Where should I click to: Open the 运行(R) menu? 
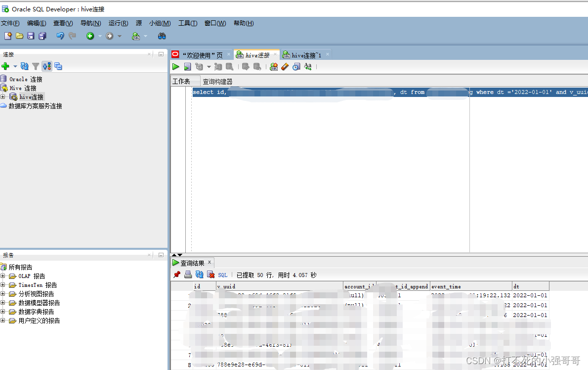tap(118, 23)
